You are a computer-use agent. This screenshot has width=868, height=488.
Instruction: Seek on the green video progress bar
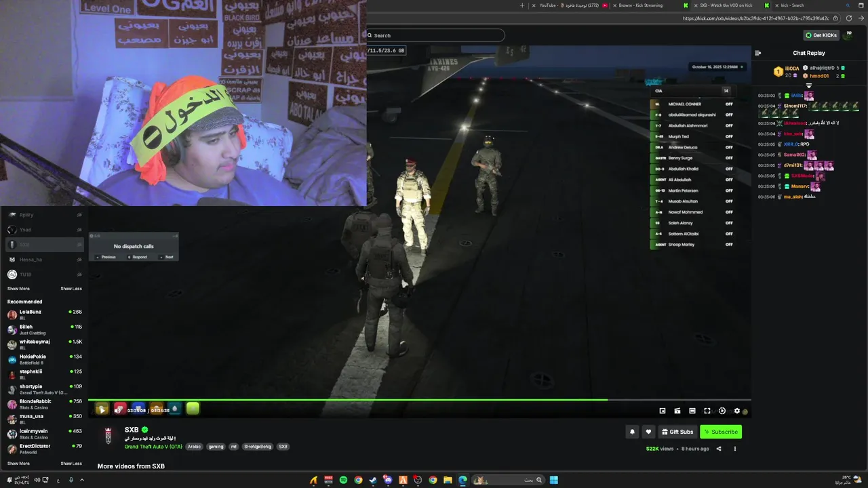click(x=419, y=399)
